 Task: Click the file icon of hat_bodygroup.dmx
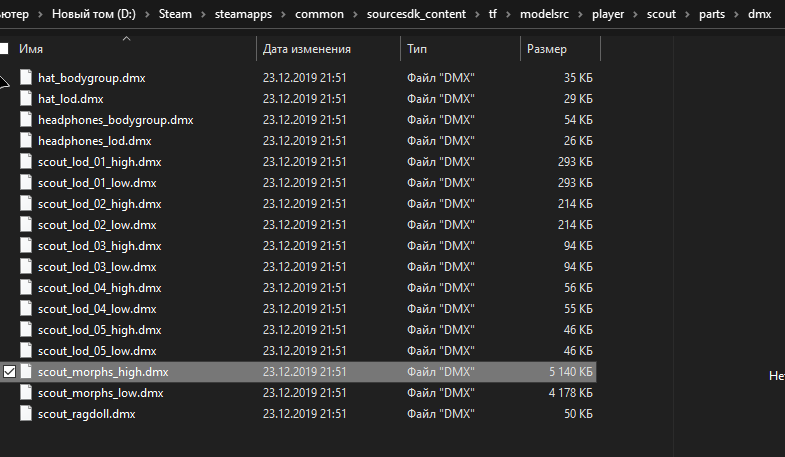pyautogui.click(x=26, y=78)
